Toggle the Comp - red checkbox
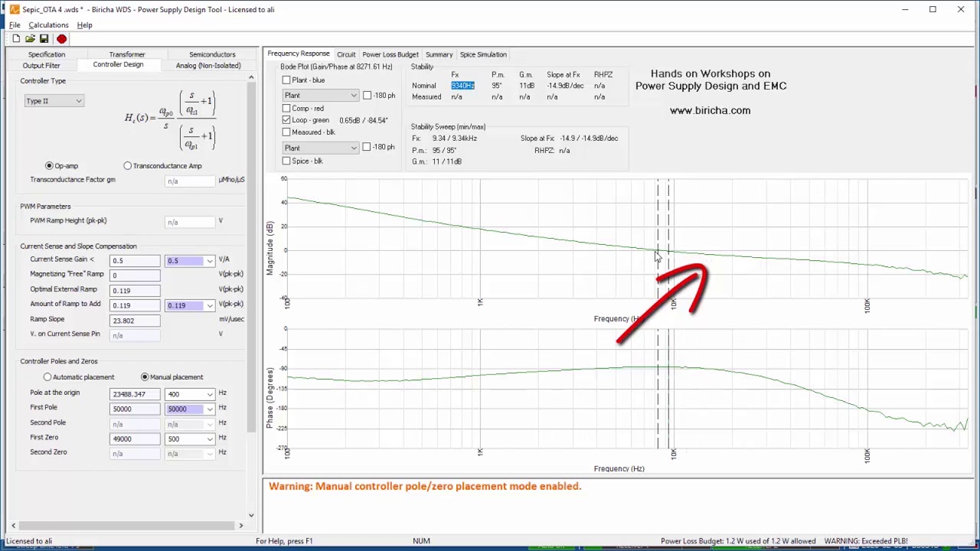The width and height of the screenshot is (980, 551). click(x=286, y=109)
